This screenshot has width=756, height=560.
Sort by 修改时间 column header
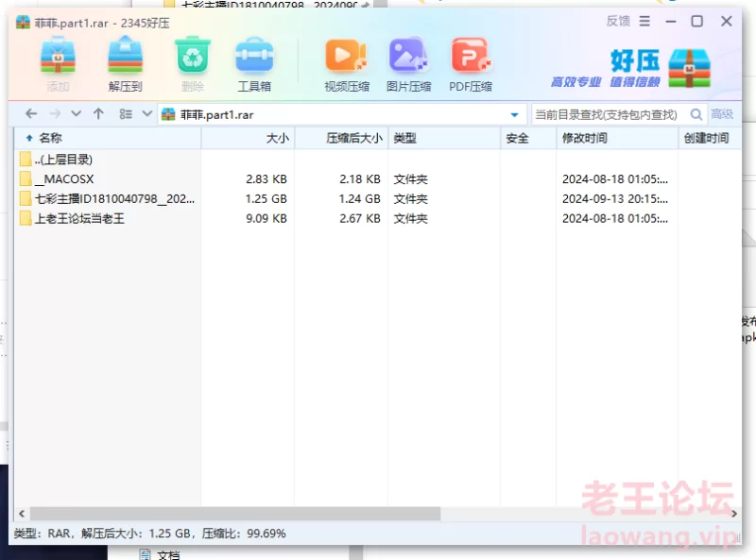point(617,138)
